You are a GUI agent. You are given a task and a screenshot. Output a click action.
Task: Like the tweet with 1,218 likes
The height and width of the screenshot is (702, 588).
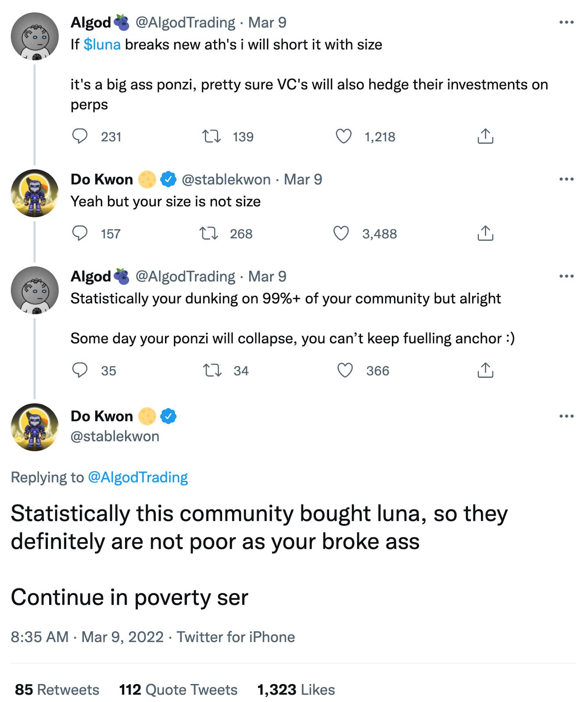click(x=344, y=136)
